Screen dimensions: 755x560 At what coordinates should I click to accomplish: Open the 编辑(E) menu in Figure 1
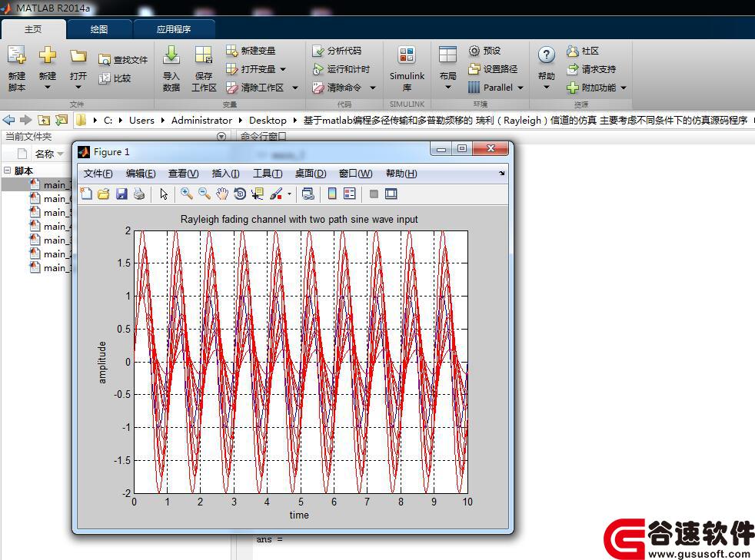click(141, 173)
